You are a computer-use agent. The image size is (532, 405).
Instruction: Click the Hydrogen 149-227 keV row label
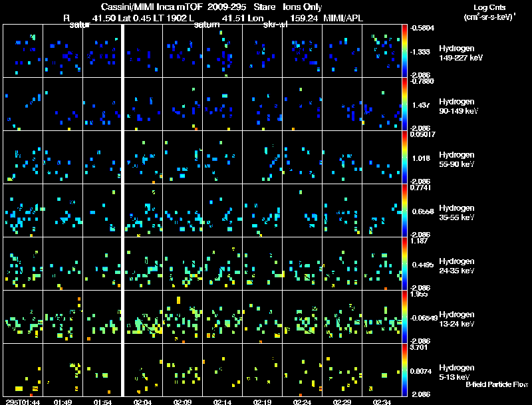[461, 53]
